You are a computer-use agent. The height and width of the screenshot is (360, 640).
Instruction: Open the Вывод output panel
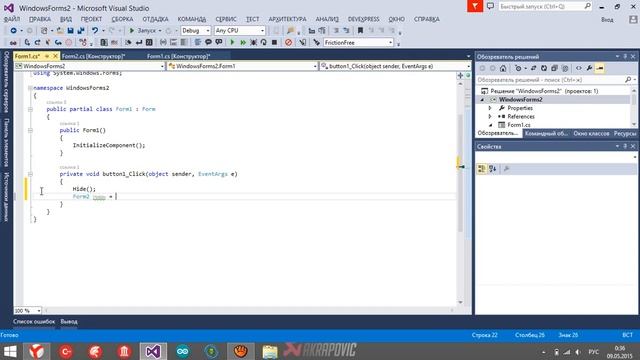[69, 322]
